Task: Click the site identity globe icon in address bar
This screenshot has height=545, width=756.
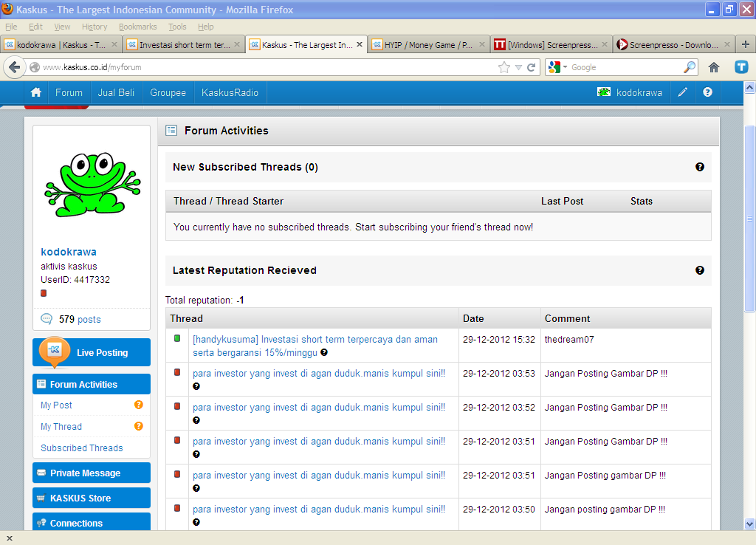Action: (35, 67)
